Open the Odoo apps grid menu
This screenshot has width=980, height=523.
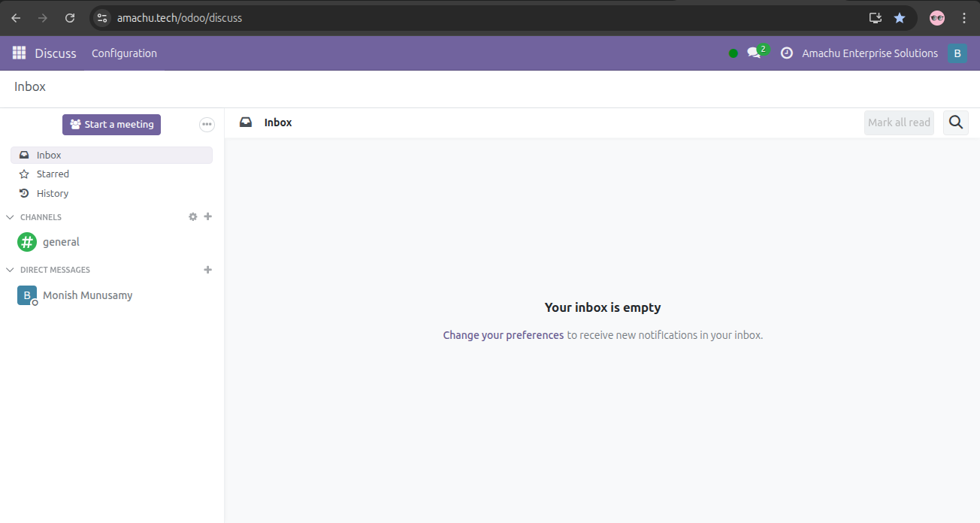tap(19, 53)
